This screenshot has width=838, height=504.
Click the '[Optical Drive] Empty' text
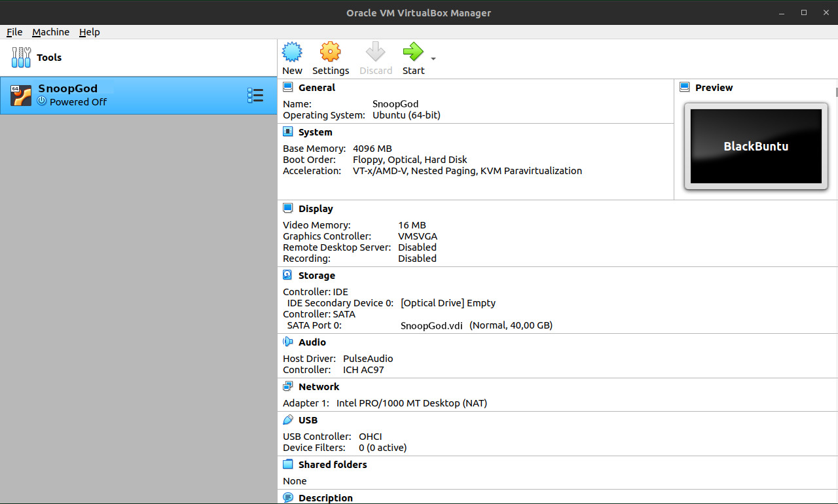448,303
